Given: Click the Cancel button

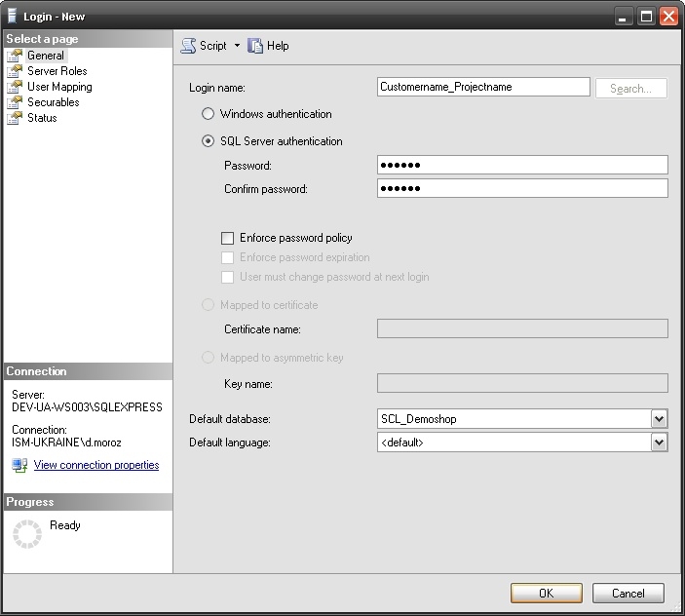Looking at the screenshot, I should point(628,594).
